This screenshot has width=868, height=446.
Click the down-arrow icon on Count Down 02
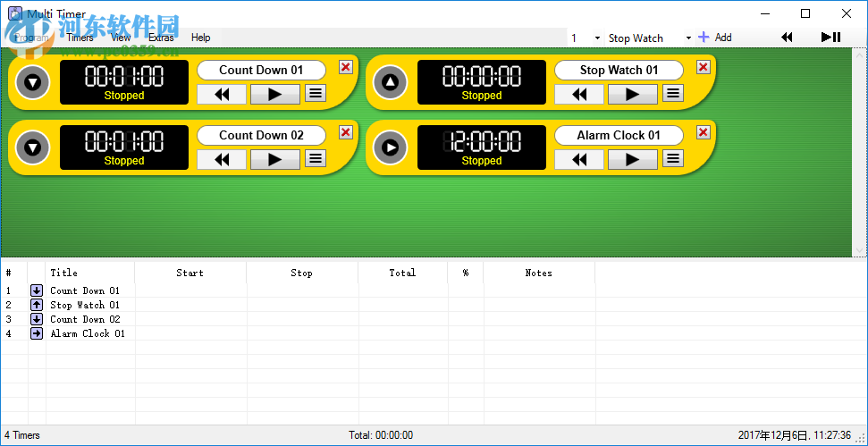coord(33,147)
